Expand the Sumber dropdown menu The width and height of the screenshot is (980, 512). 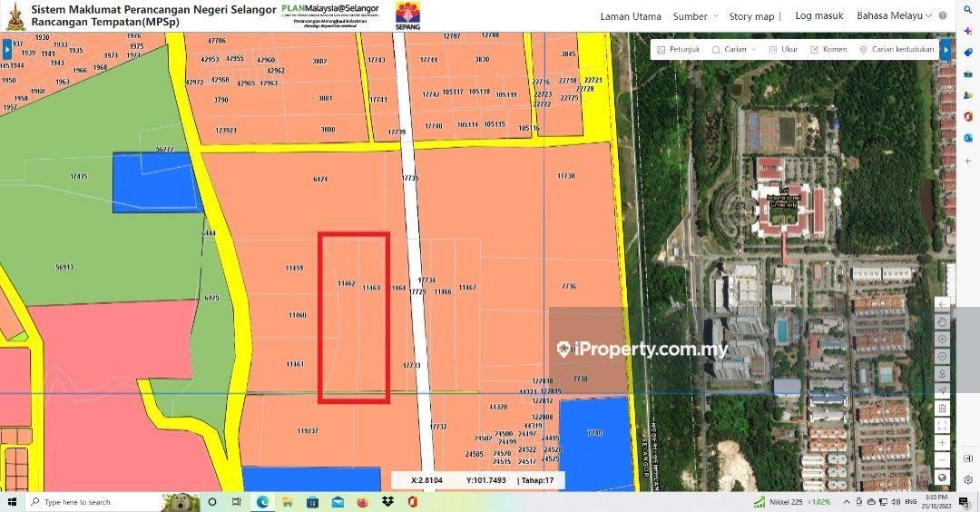695,16
